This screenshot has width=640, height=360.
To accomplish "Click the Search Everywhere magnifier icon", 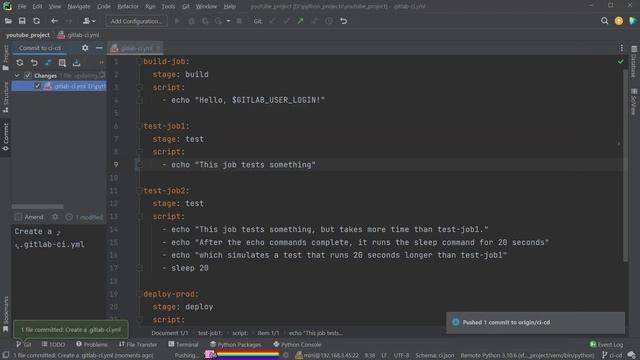I will point(604,21).
